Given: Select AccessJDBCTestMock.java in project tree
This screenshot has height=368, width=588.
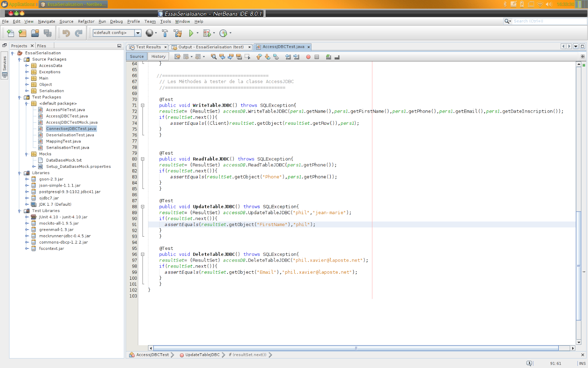Looking at the screenshot, I should (x=72, y=123).
